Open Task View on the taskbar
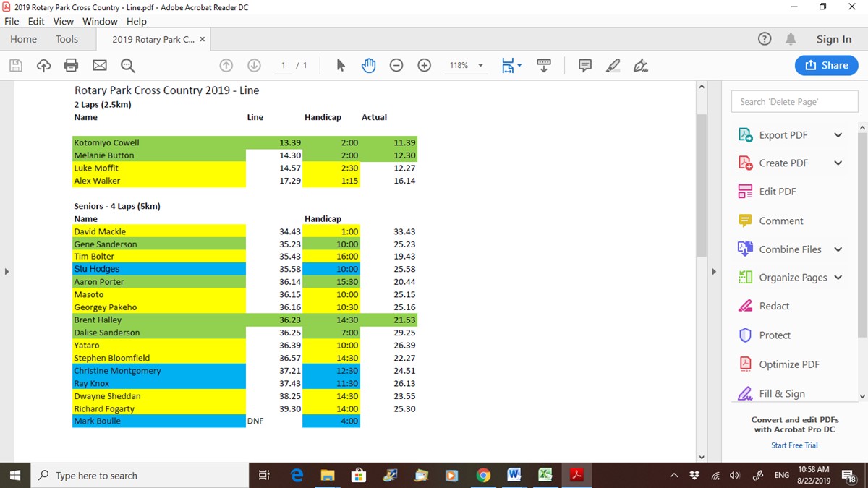Screen dimensions: 868x488 coord(264,475)
